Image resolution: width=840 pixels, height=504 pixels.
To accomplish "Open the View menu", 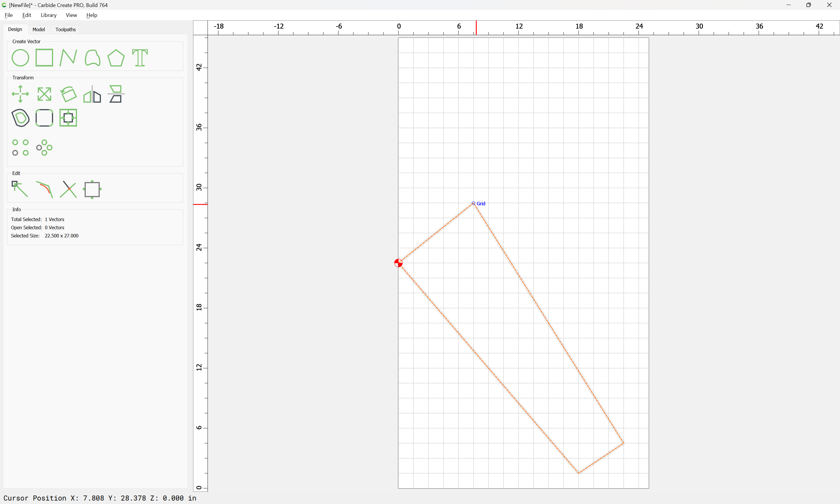I will click(x=71, y=15).
